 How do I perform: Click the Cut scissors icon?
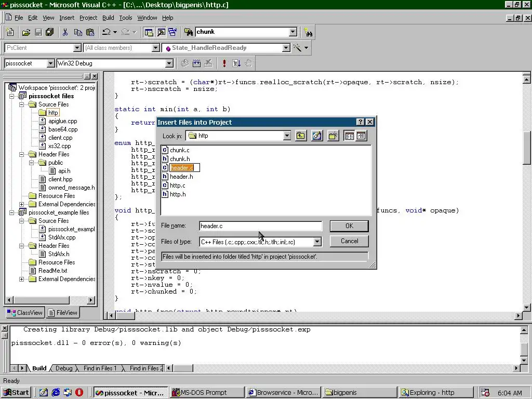[x=65, y=32]
